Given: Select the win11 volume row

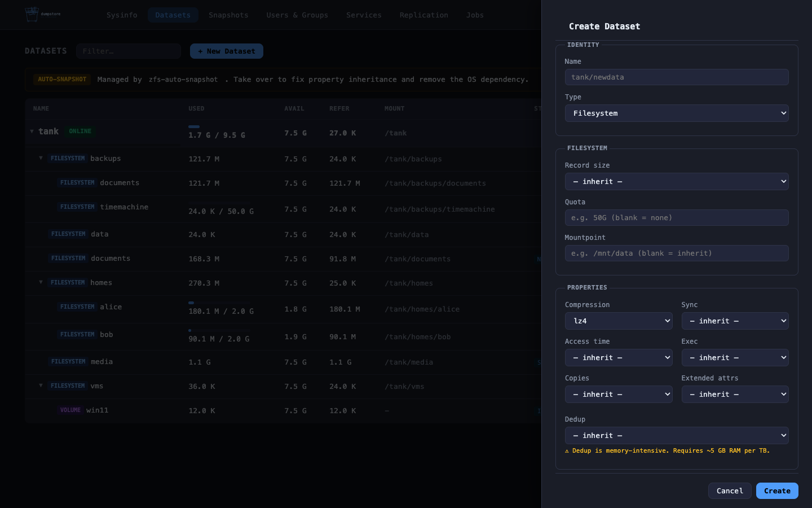Looking at the screenshot, I should [283, 410].
